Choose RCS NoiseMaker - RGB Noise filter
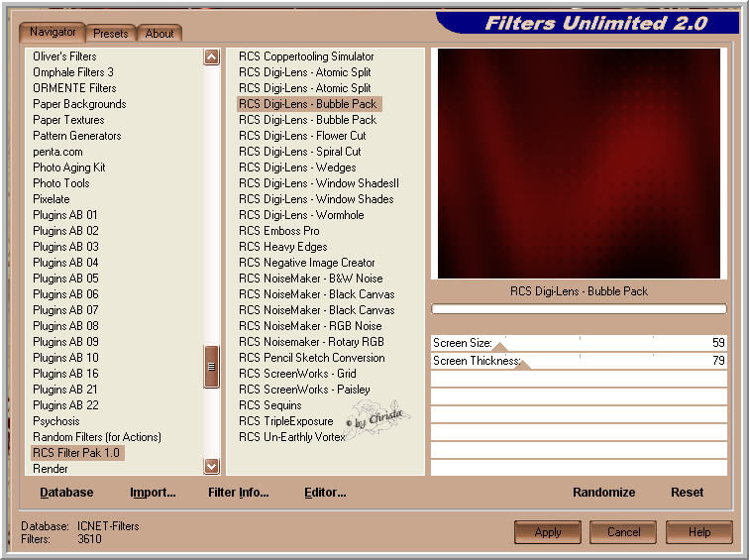The height and width of the screenshot is (560, 749). pos(310,326)
